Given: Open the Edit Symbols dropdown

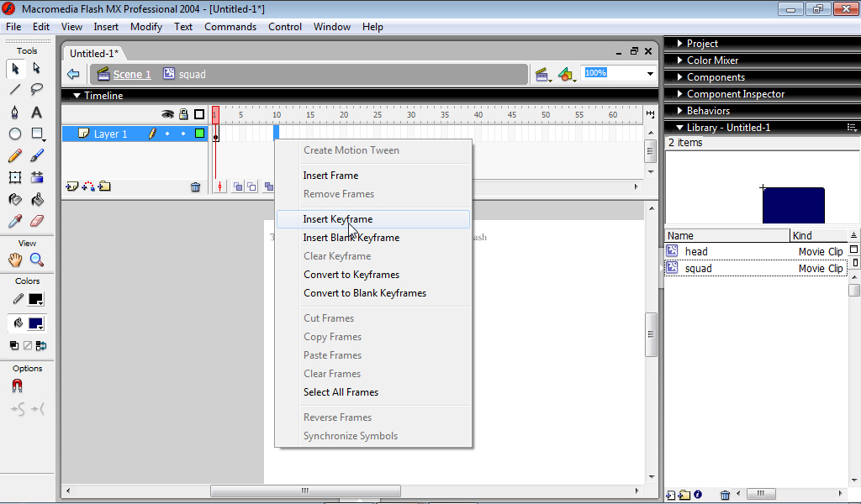Looking at the screenshot, I should (x=567, y=75).
